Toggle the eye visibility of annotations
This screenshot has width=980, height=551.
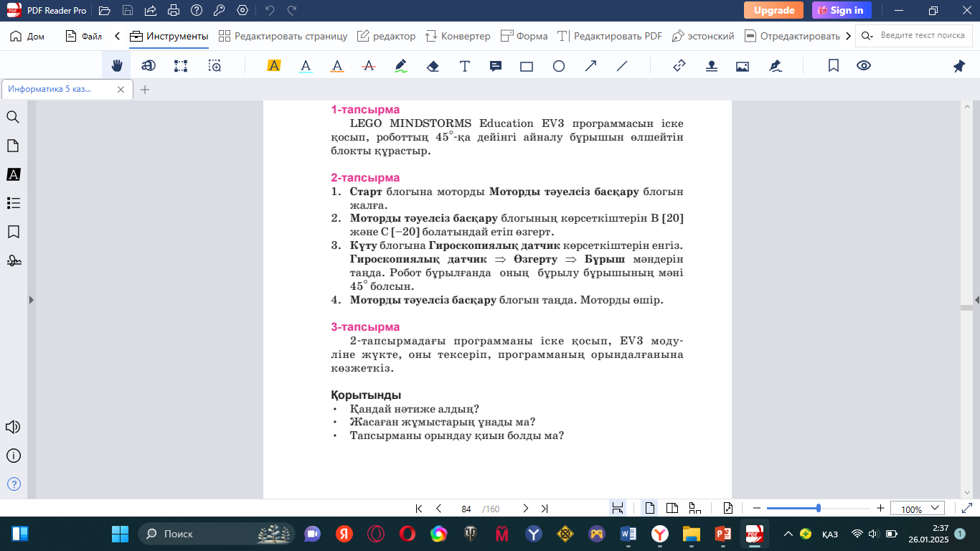click(x=864, y=66)
